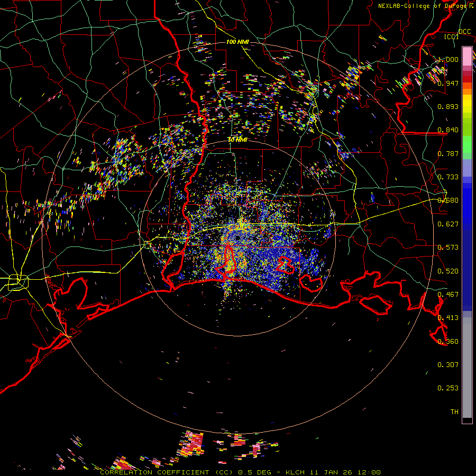Click the 0.253 legend value
Screen dimensions: 476x476
(x=448, y=388)
